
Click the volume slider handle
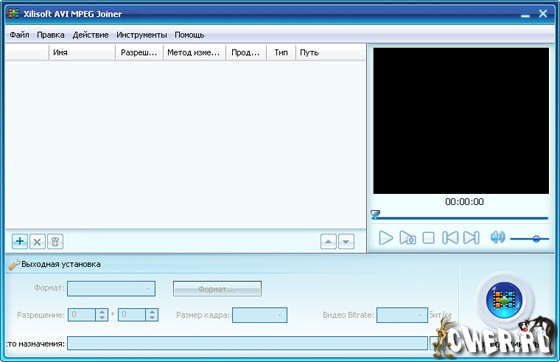click(536, 239)
